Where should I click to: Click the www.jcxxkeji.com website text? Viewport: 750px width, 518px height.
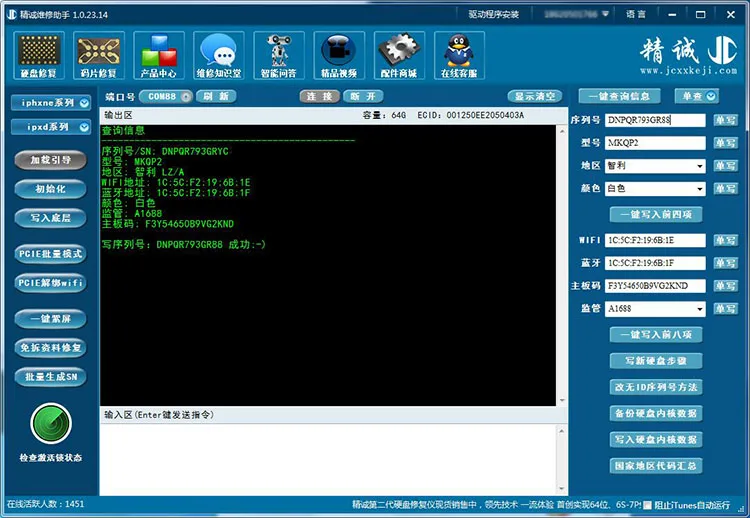point(688,70)
